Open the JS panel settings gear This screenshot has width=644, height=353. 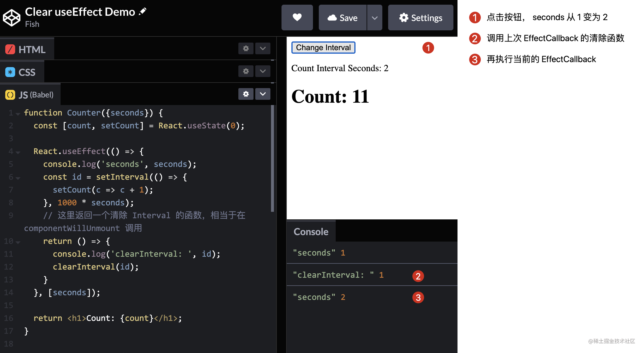pyautogui.click(x=246, y=94)
